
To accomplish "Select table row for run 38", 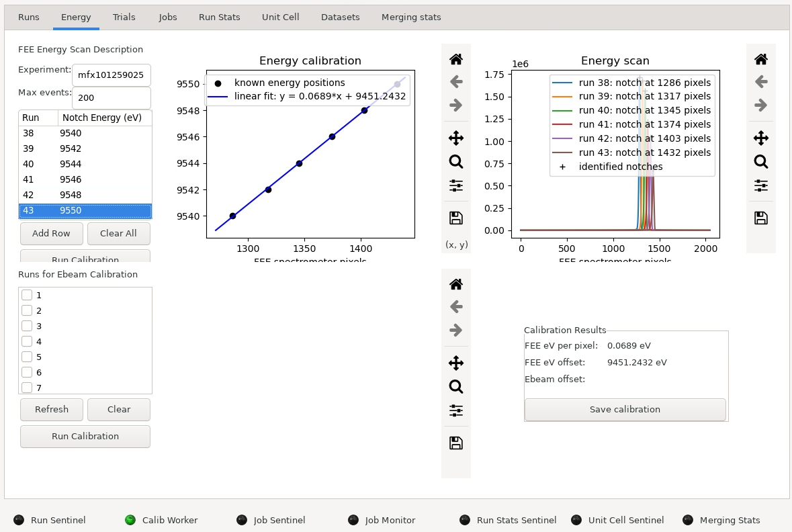I will (x=85, y=133).
